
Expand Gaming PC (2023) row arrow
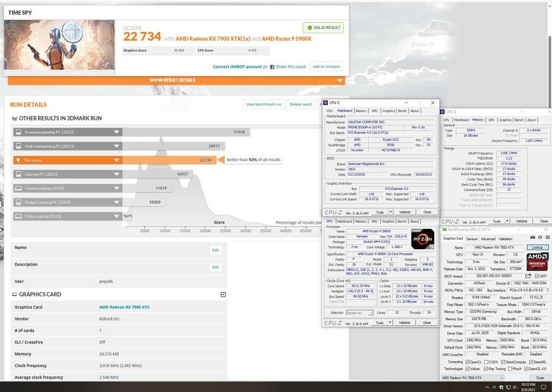(x=117, y=174)
